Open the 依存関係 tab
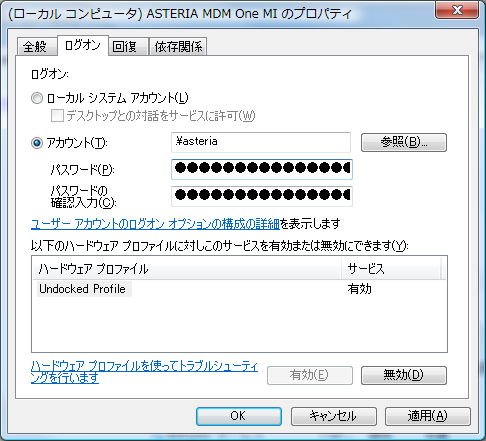This screenshot has height=441, width=486. tap(178, 46)
